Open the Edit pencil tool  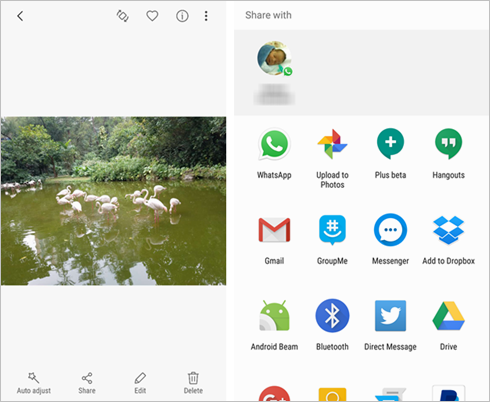(140, 383)
